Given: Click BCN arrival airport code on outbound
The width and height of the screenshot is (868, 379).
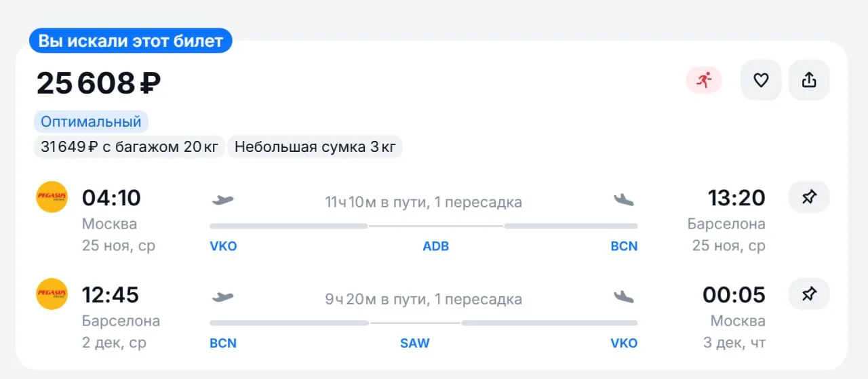Looking at the screenshot, I should pos(624,246).
